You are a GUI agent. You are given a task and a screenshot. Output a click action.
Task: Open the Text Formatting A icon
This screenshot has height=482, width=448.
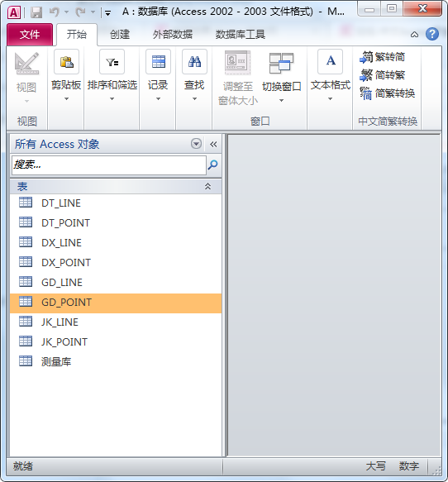click(x=331, y=62)
